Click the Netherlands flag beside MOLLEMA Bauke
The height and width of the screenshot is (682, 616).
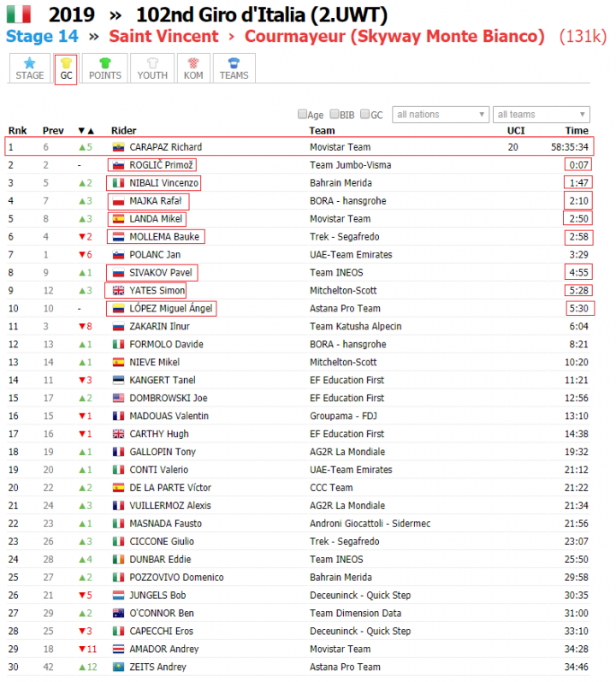118,237
